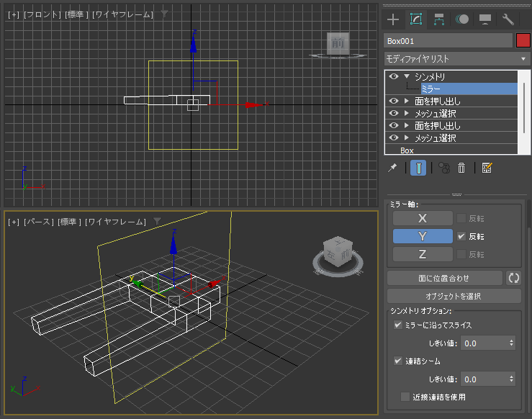The image size is (532, 419).
Task: Select X mirror axis button
Action: click(x=423, y=218)
